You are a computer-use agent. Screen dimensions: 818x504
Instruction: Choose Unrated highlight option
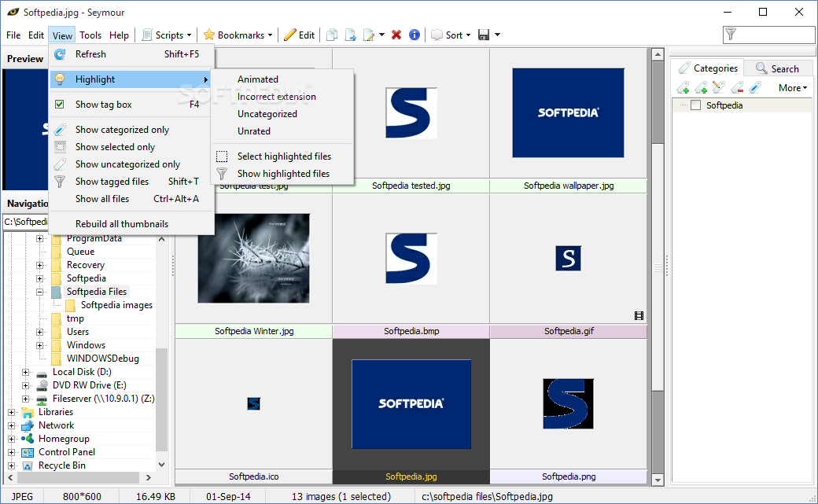[x=282, y=131]
